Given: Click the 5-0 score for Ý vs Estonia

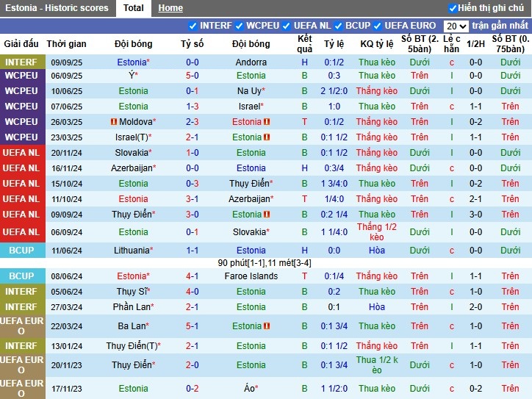Looking at the screenshot, I should [193, 75].
